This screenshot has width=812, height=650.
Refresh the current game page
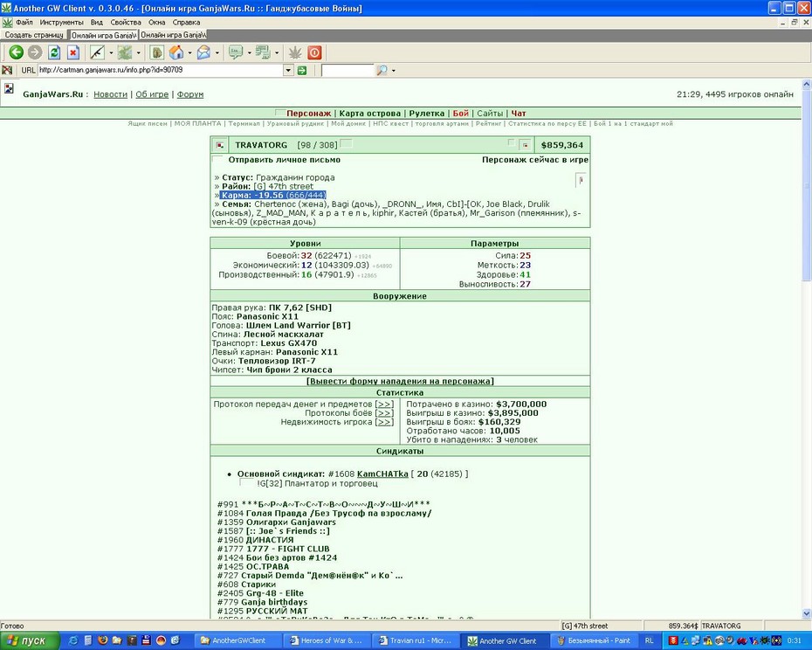[54, 52]
